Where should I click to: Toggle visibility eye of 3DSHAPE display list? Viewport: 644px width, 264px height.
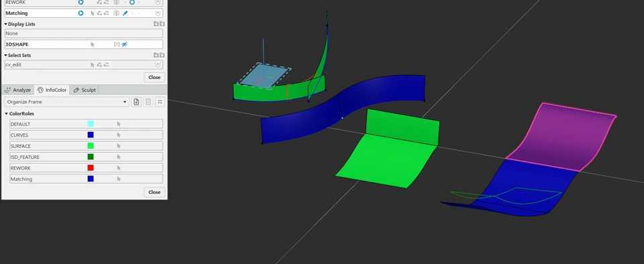coord(125,44)
